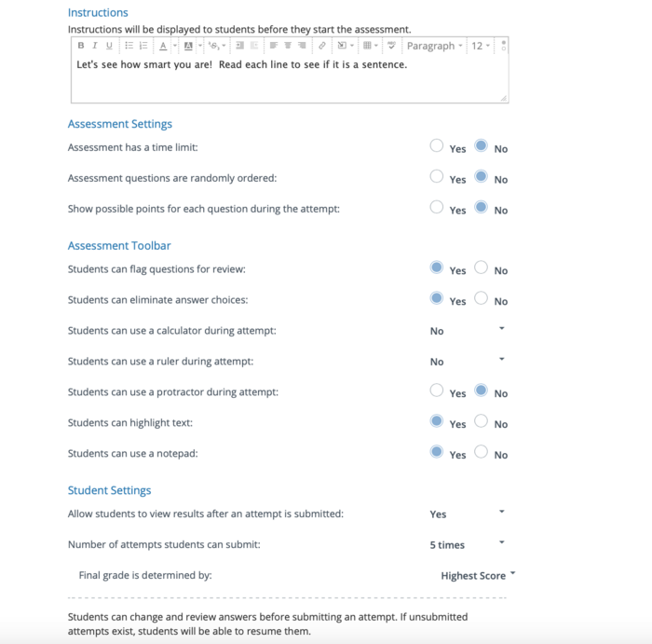This screenshot has height=644, width=652.
Task: Choose the text color swatch
Action: pos(163,46)
